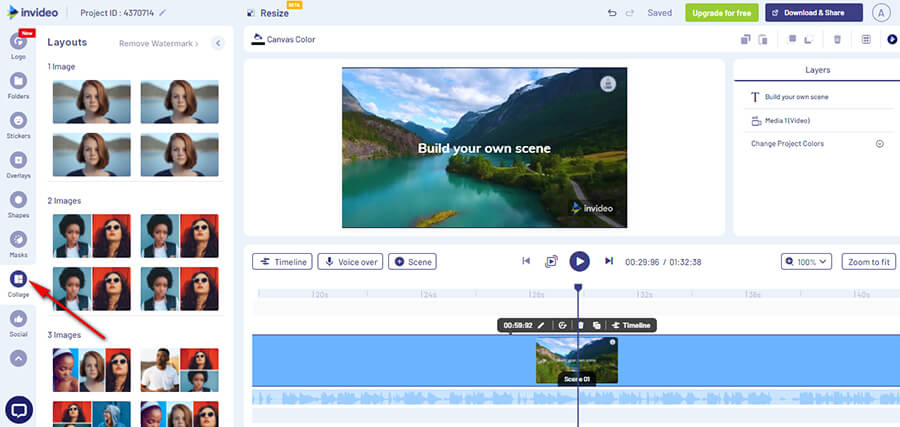
Task: Collapse the Layouts panel with chevron
Action: click(x=218, y=43)
